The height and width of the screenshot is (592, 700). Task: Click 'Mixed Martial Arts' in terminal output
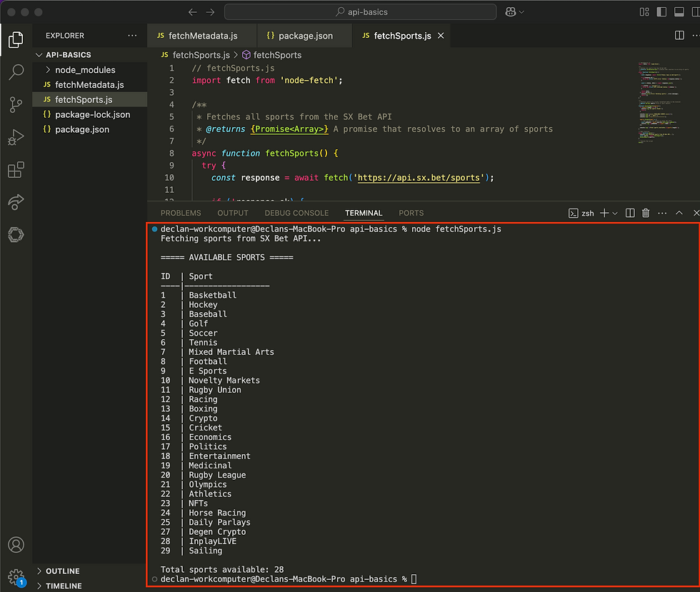[x=231, y=352]
